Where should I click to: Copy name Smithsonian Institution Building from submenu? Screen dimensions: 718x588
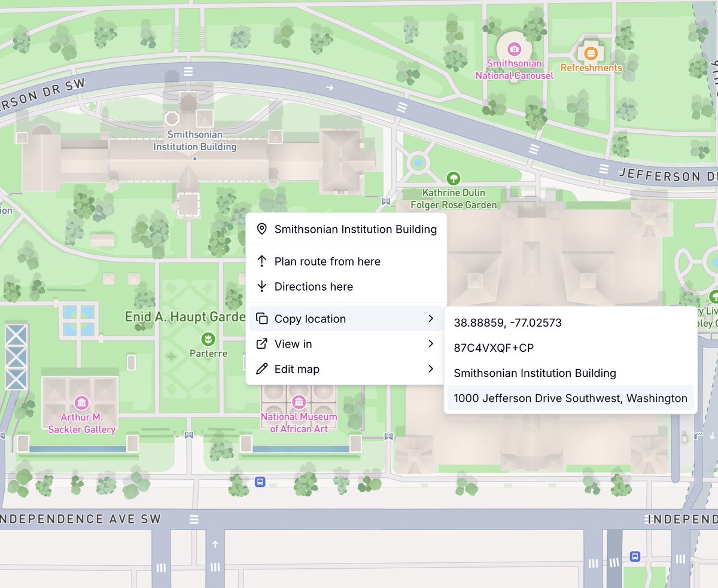pos(571,373)
